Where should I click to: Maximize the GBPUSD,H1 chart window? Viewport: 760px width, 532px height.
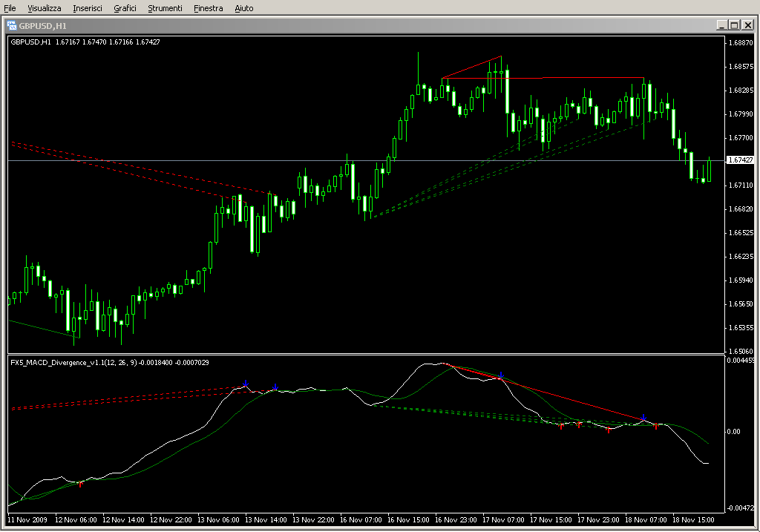coord(734,25)
